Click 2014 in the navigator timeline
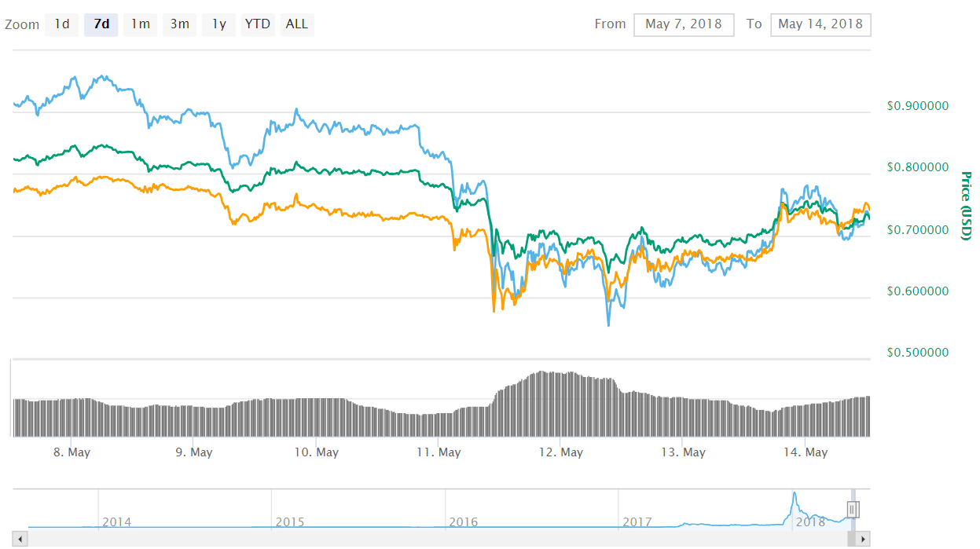 pyautogui.click(x=116, y=522)
